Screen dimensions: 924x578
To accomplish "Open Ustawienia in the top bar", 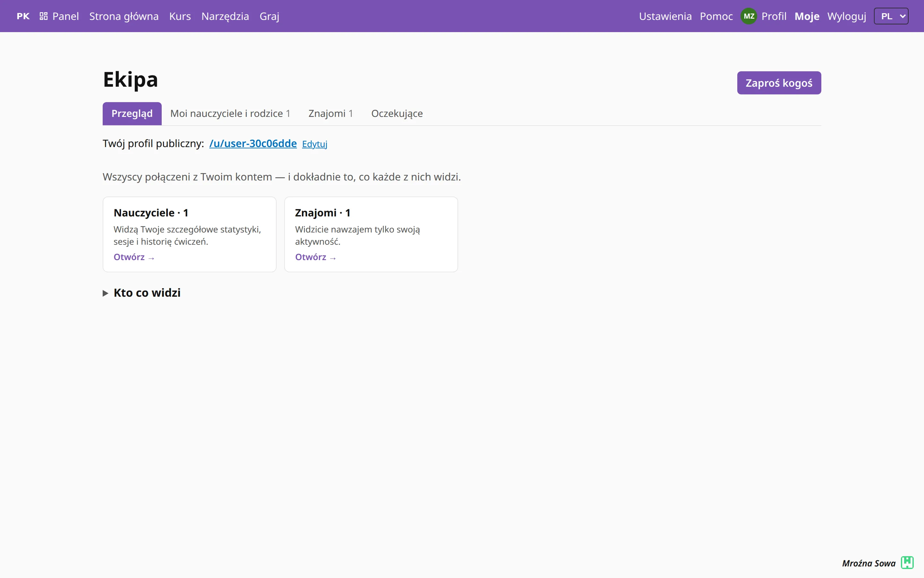I will pyautogui.click(x=665, y=16).
